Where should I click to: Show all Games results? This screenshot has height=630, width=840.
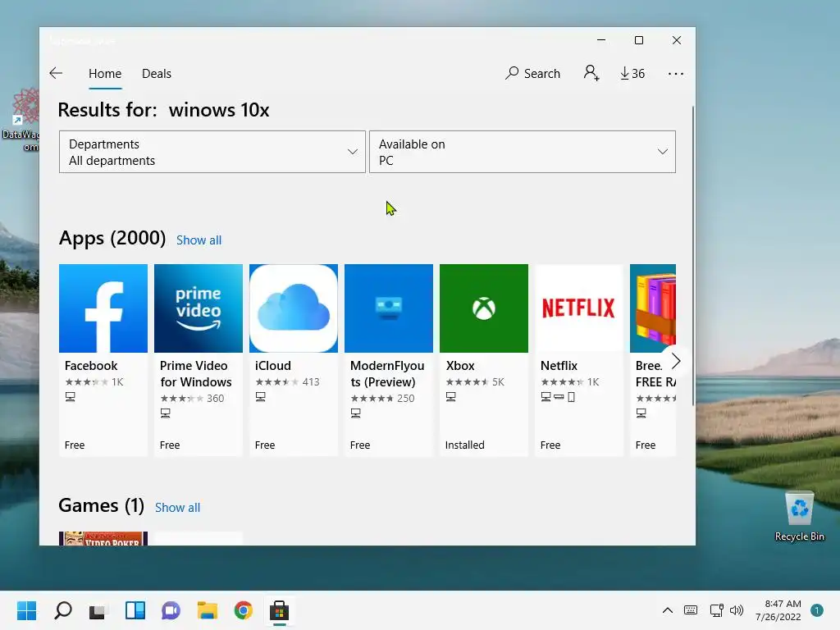177,507
